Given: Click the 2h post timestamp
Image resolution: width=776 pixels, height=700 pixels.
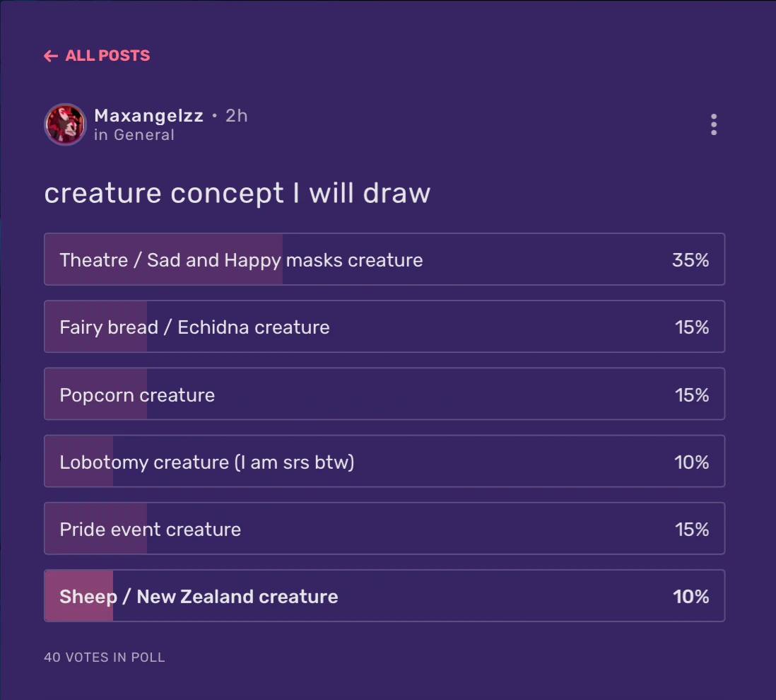Looking at the screenshot, I should click(x=237, y=115).
